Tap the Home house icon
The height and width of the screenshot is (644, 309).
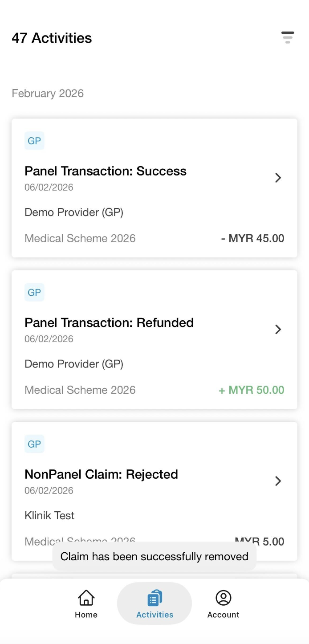pos(86,598)
